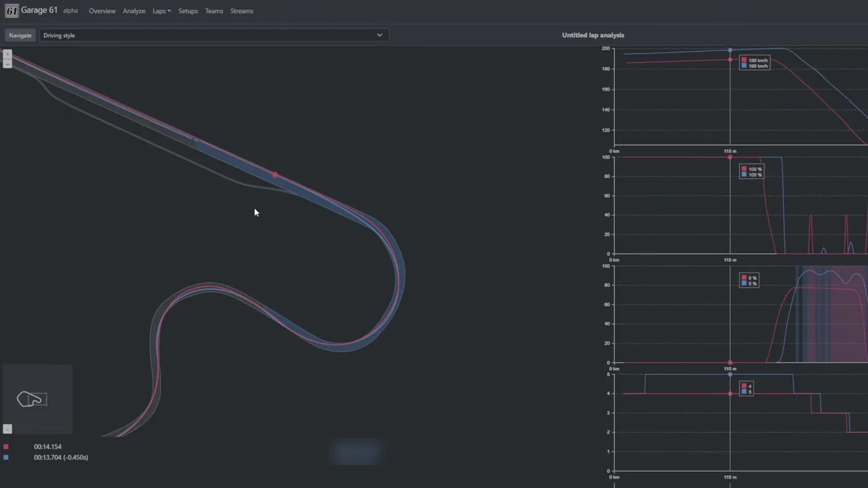
Task: Click the speed tooltip showing 189 km/h
Action: click(x=755, y=63)
